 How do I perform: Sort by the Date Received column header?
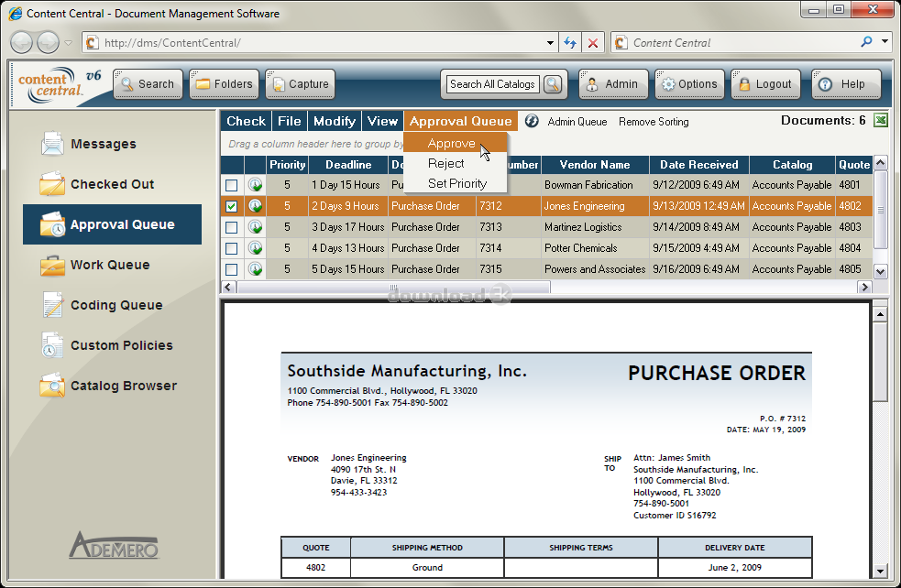click(698, 165)
